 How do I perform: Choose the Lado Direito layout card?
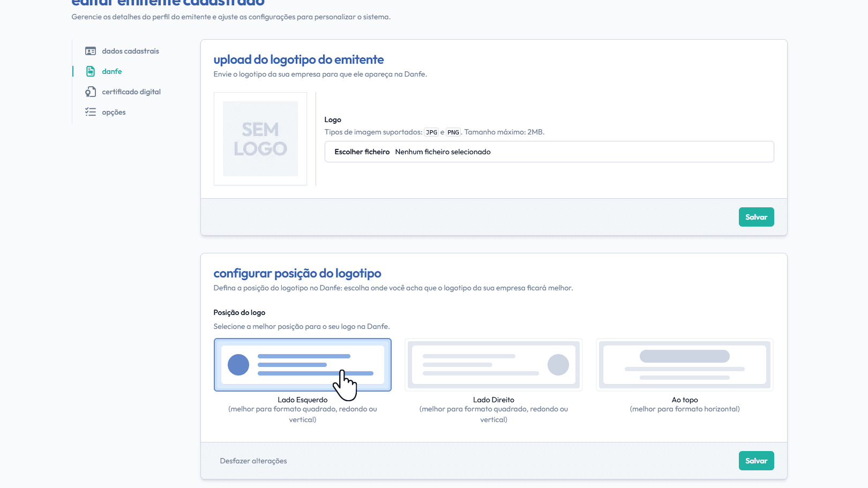click(x=493, y=365)
